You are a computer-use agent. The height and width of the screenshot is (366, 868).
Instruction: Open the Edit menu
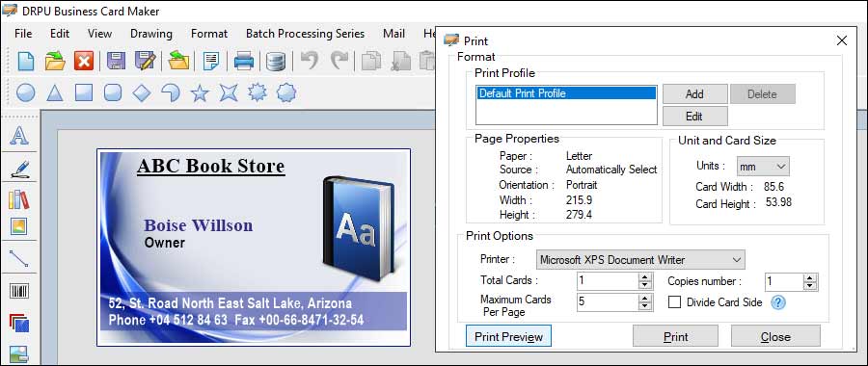[x=60, y=34]
